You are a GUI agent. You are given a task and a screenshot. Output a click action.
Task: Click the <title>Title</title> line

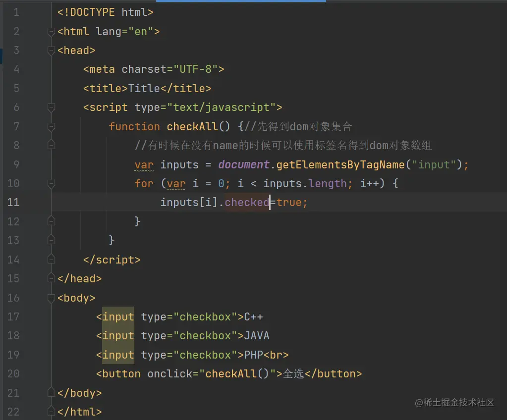click(x=147, y=88)
